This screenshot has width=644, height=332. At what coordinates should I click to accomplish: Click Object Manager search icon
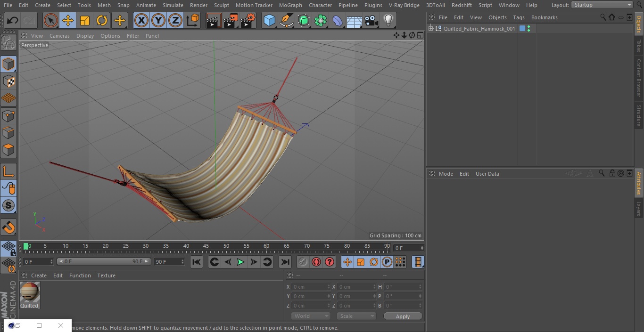tap(603, 17)
